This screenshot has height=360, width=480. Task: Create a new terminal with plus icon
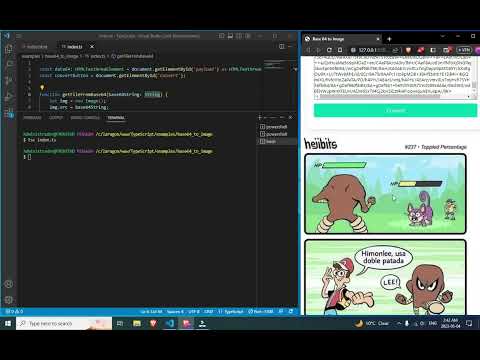point(260,118)
